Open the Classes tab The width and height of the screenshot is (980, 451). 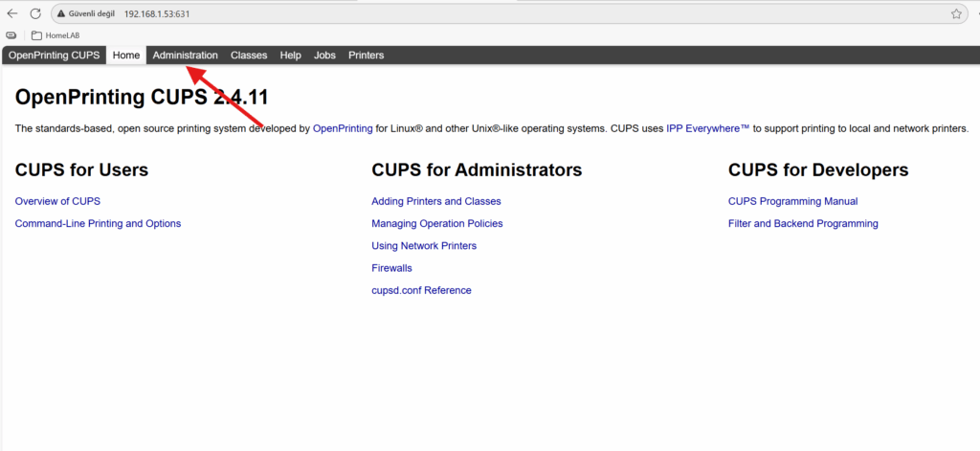click(249, 56)
